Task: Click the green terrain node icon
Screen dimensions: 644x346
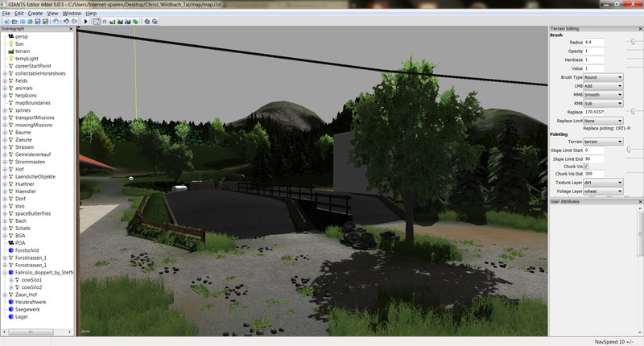Action: (11, 51)
